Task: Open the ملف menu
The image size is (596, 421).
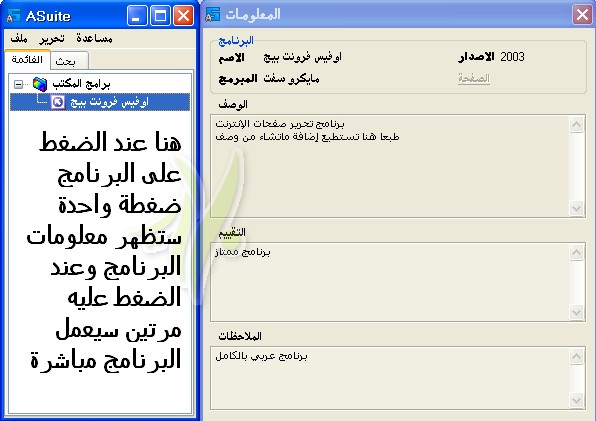Action: [19, 38]
